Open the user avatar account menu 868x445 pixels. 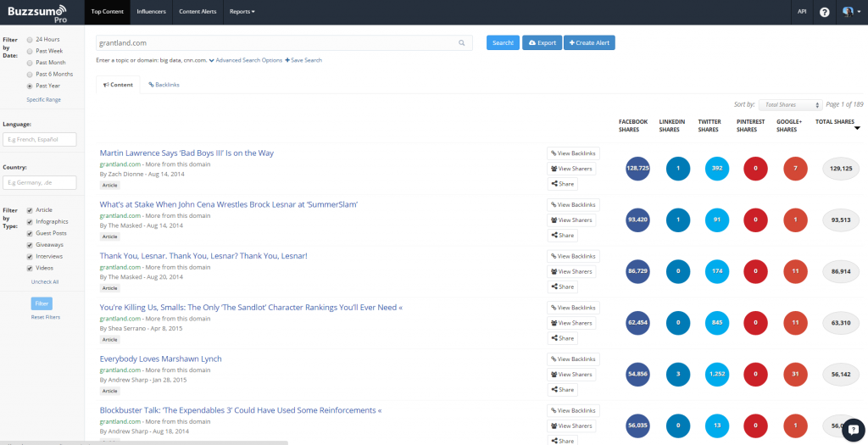coord(851,12)
